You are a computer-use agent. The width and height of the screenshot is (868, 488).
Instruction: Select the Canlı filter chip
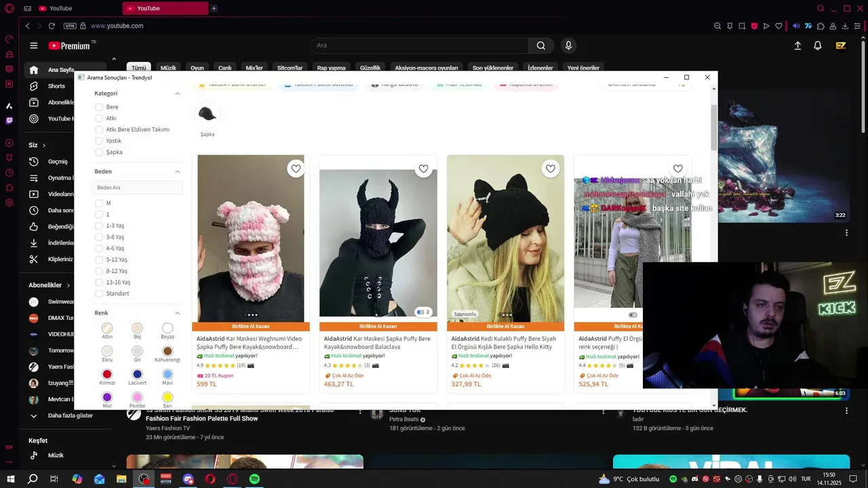click(224, 68)
